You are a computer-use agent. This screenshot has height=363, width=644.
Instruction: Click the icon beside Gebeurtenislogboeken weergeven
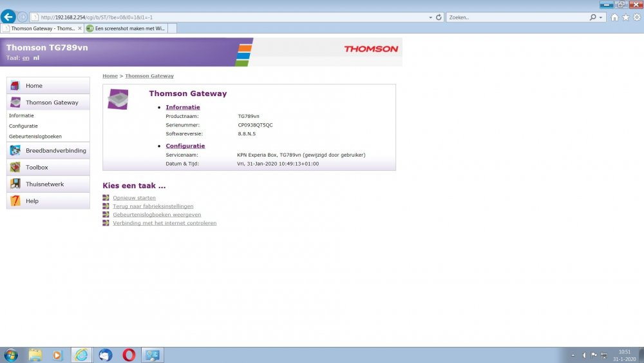point(106,215)
